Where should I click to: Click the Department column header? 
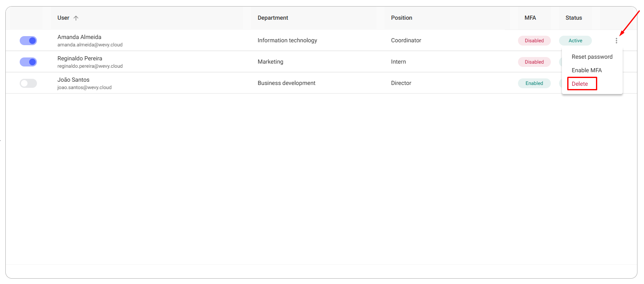(273, 18)
